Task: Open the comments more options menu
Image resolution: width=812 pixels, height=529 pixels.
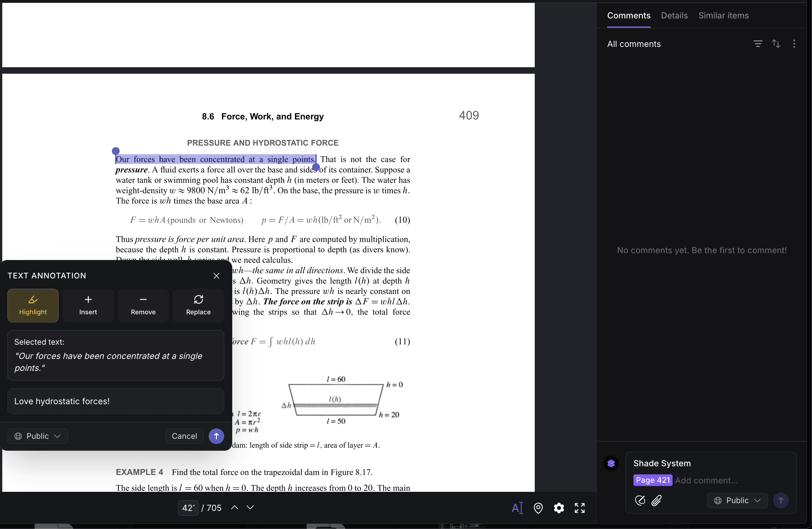Action: (794, 44)
